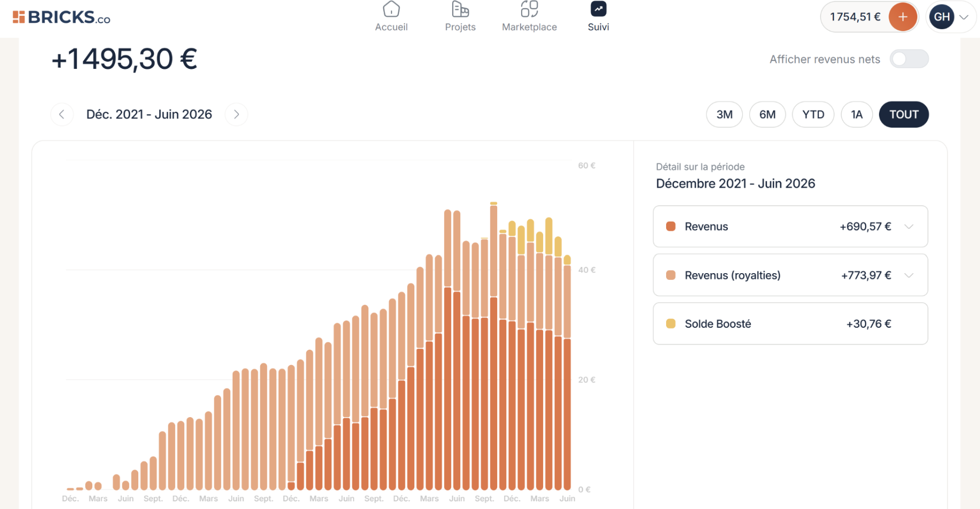Image resolution: width=980 pixels, height=509 pixels.
Task: Go to next period with right arrow
Action: (x=236, y=114)
